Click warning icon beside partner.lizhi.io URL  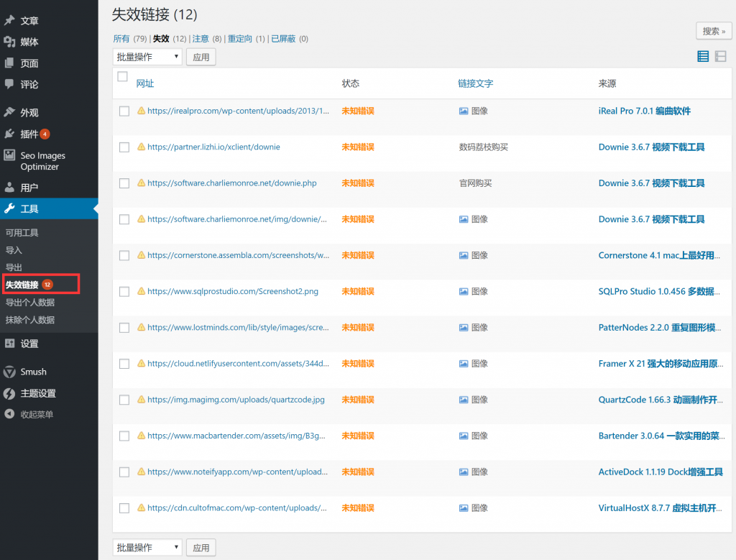[141, 147]
